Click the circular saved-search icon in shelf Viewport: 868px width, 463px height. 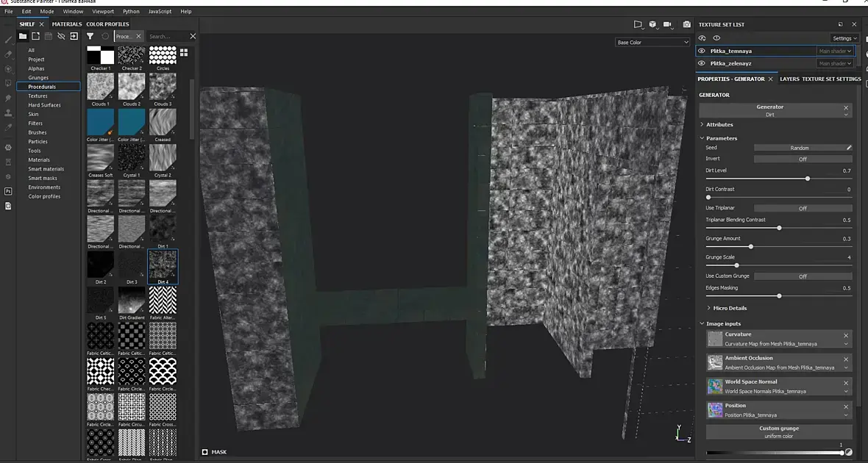coord(105,36)
